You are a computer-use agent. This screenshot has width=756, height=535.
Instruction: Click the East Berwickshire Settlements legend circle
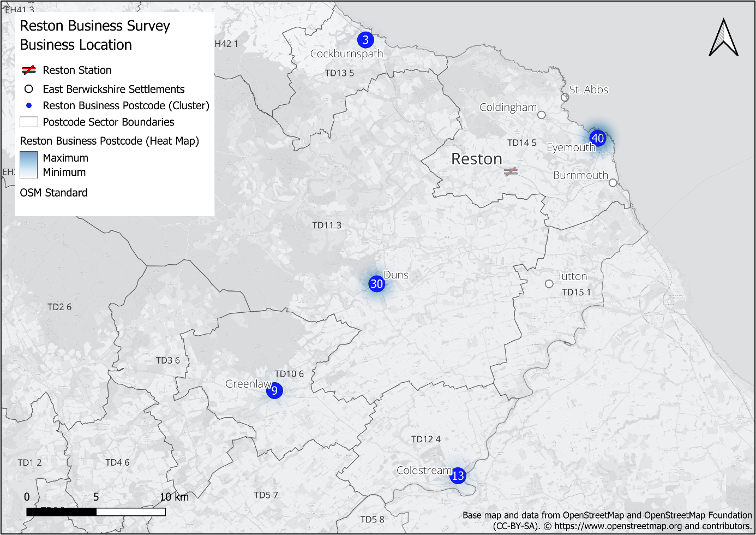[29, 89]
